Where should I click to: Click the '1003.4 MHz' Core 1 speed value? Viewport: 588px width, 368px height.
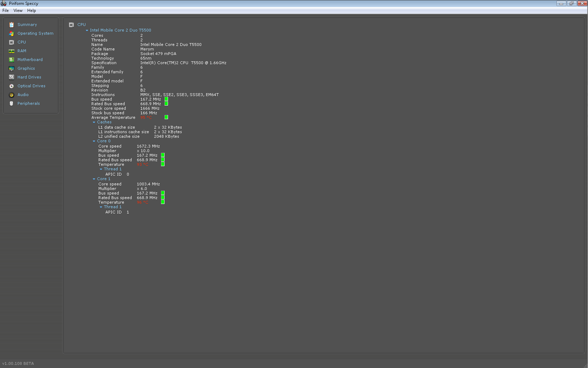click(148, 184)
